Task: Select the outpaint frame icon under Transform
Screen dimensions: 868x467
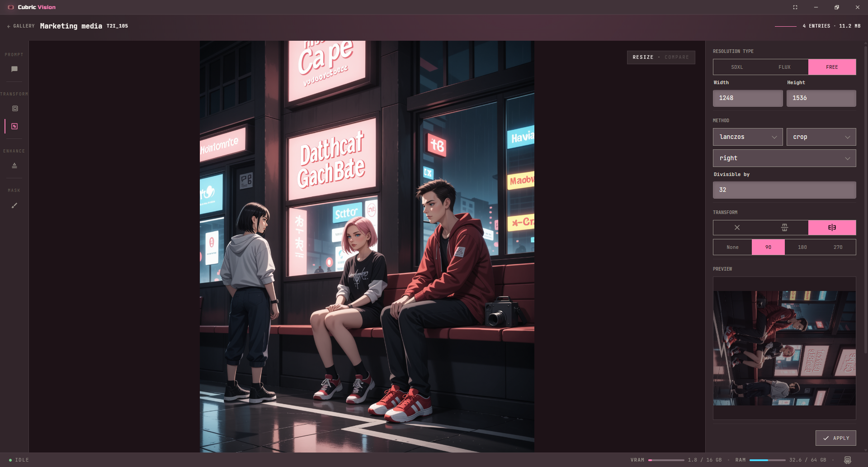Action: point(15,109)
